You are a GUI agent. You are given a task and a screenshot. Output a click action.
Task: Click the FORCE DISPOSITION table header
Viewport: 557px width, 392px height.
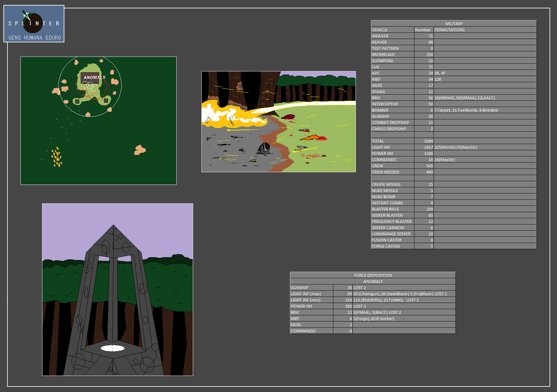(373, 275)
